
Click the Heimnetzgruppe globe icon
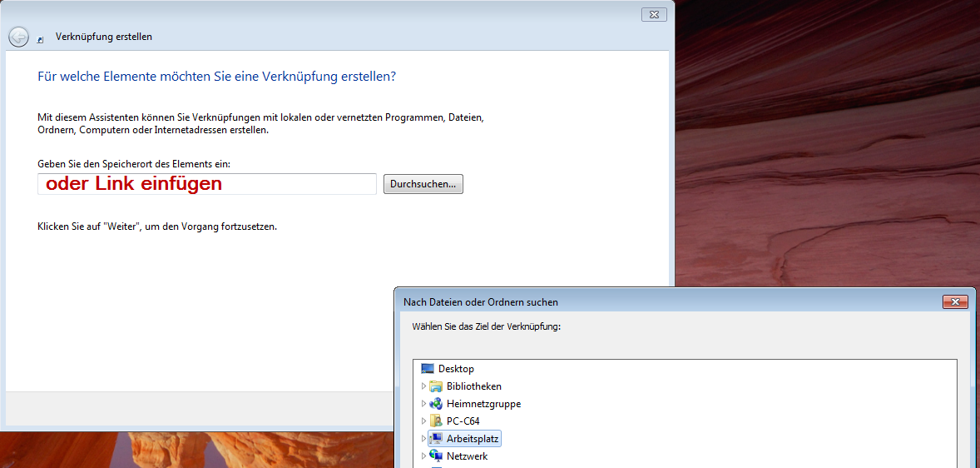pos(436,404)
